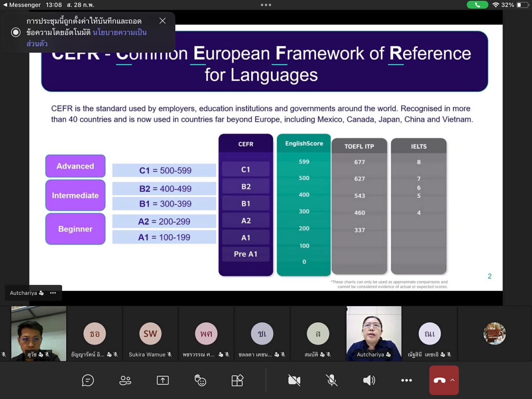Open the three-dot more actions menu
This screenshot has width=532, height=399.
click(x=406, y=380)
